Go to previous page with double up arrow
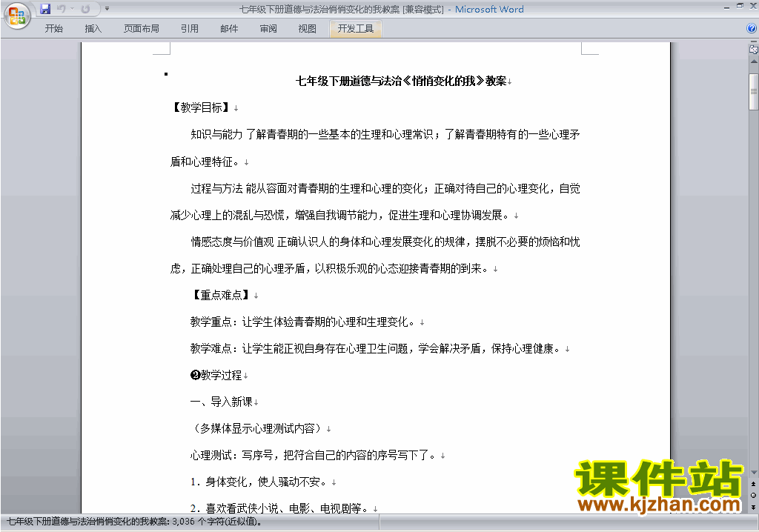This screenshot has width=759, height=532. tap(753, 484)
